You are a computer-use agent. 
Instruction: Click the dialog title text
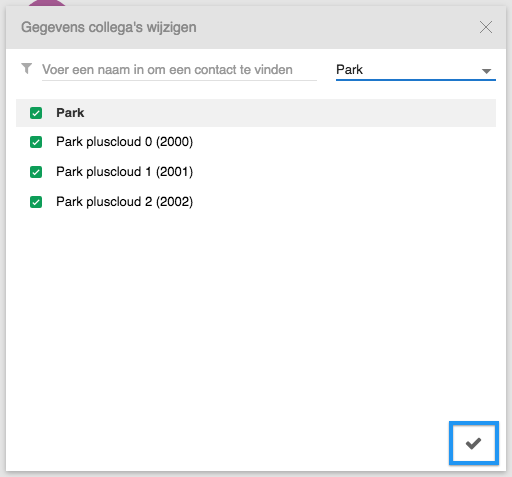[x=109, y=27]
